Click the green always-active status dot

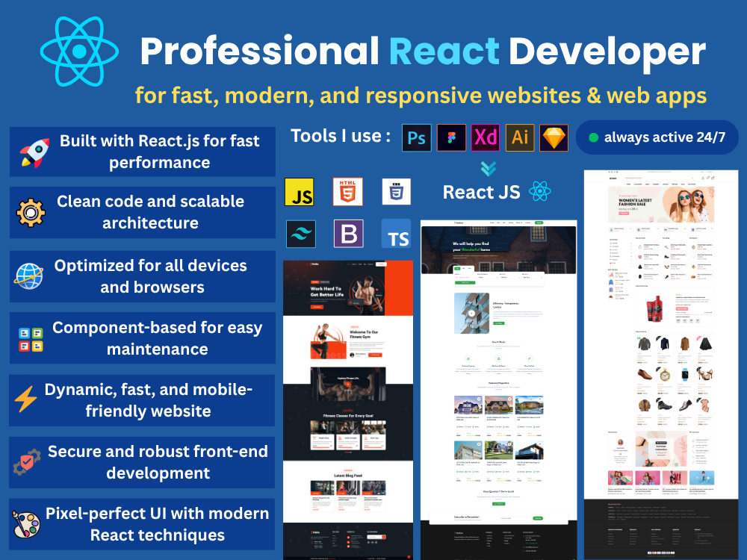tap(594, 137)
